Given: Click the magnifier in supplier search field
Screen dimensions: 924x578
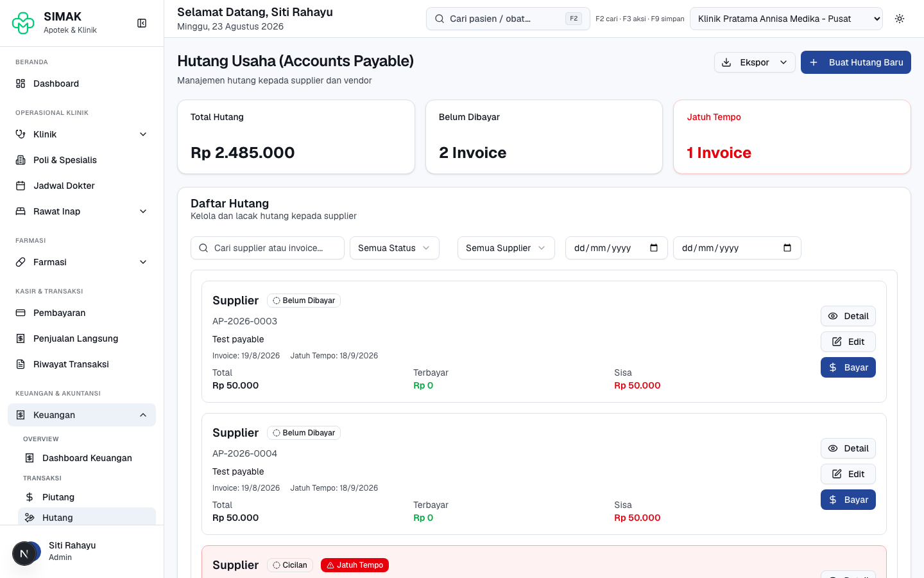Looking at the screenshot, I should coord(203,248).
